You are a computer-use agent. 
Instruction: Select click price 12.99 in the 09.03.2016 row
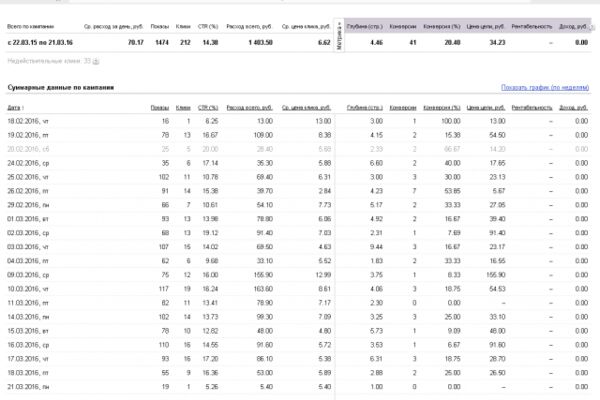tap(323, 275)
